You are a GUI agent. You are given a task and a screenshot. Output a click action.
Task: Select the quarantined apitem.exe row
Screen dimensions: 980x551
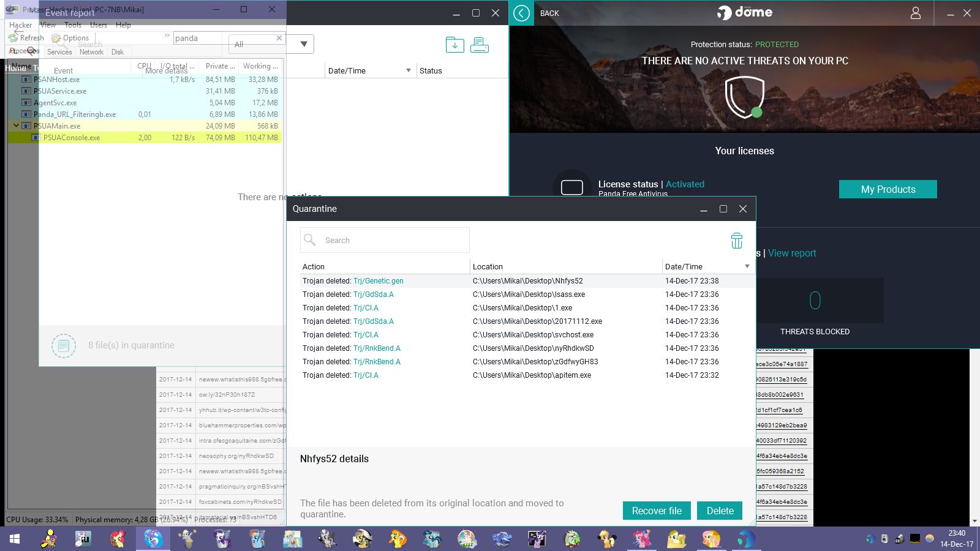(527, 375)
